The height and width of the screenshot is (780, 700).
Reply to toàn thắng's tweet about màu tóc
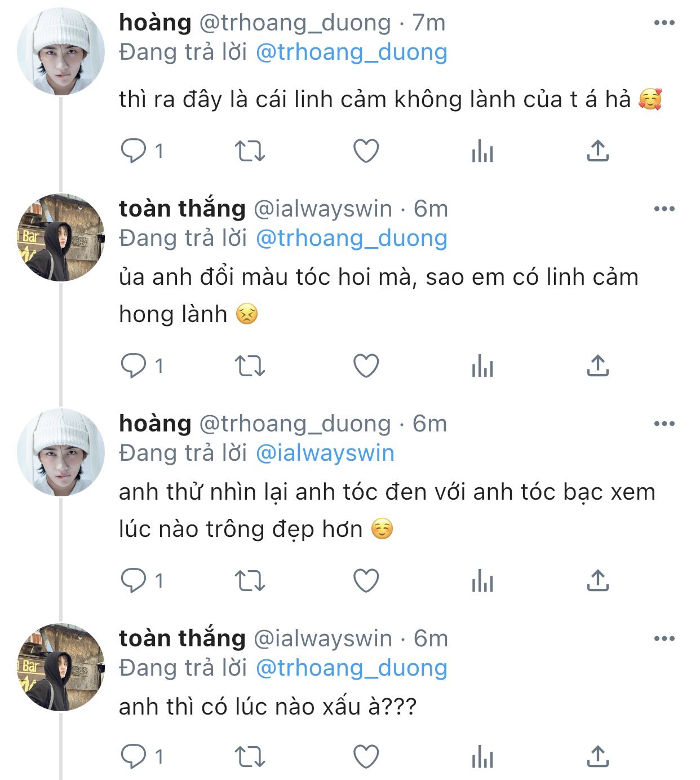coord(134,366)
